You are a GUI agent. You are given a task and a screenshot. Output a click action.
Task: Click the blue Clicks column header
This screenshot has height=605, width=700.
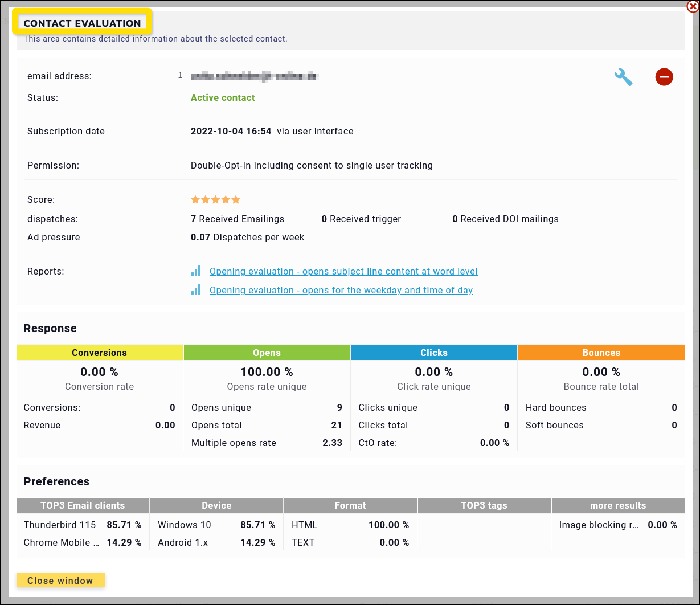tap(434, 353)
